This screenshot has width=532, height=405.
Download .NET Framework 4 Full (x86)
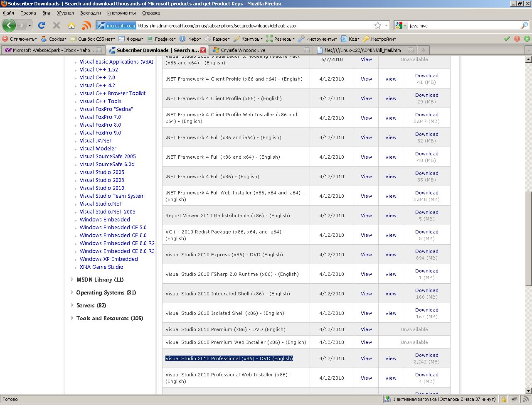click(x=426, y=173)
